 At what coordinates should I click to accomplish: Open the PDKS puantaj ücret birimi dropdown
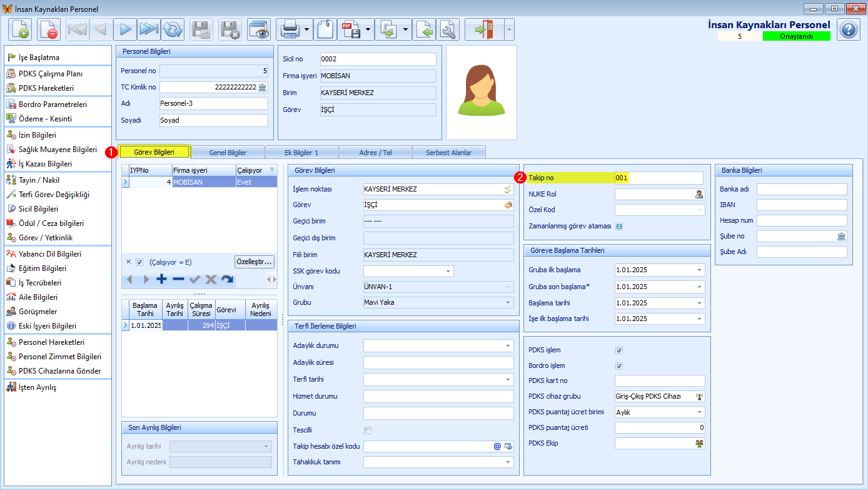click(699, 413)
